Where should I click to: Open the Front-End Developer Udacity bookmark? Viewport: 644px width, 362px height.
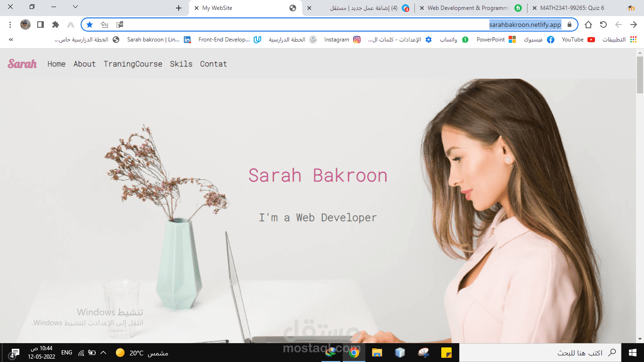[225, 40]
